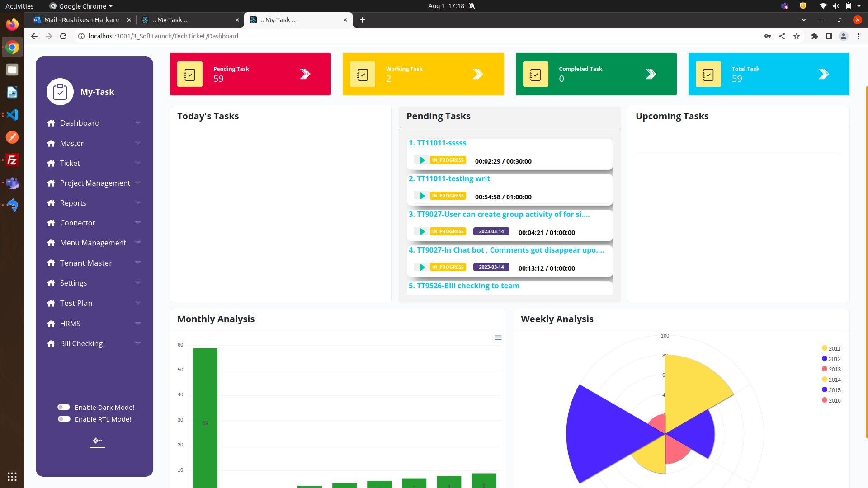
Task: Open FileZilla from the dock
Action: [x=12, y=160]
